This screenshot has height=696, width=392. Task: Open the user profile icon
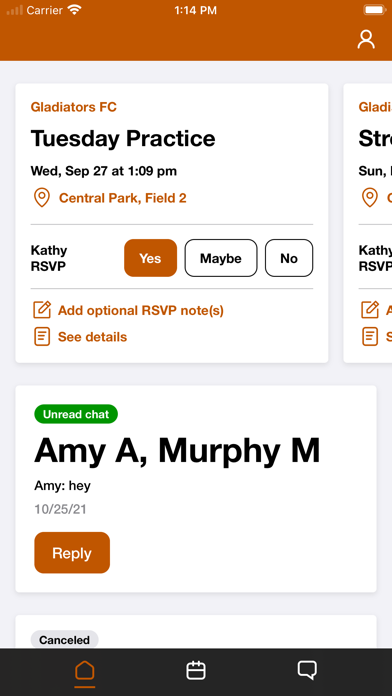[x=366, y=40]
